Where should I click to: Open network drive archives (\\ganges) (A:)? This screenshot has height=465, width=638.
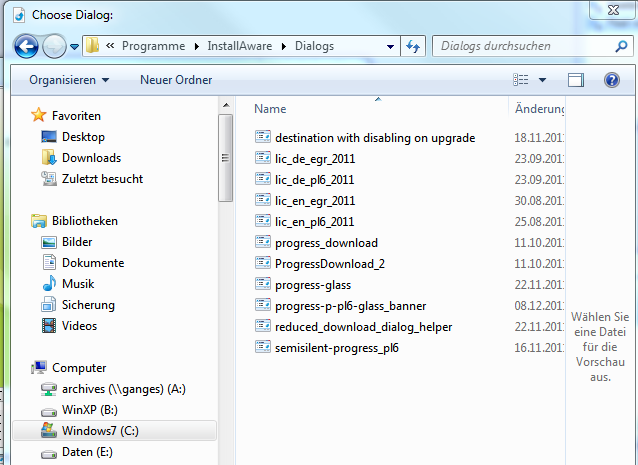pos(124,389)
